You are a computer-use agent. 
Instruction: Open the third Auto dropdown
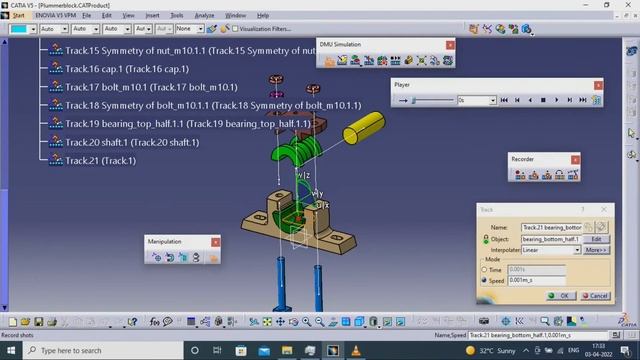[127, 29]
